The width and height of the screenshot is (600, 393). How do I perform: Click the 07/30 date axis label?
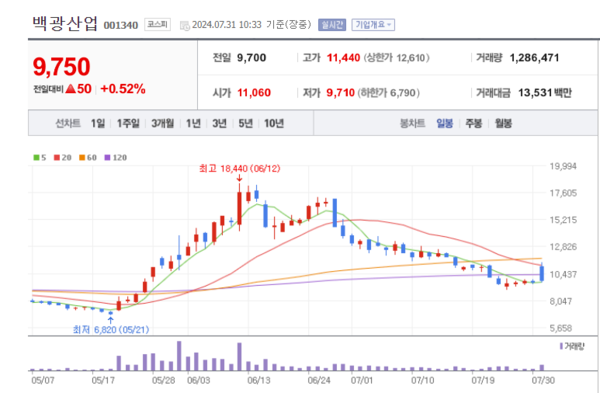pyautogui.click(x=543, y=380)
